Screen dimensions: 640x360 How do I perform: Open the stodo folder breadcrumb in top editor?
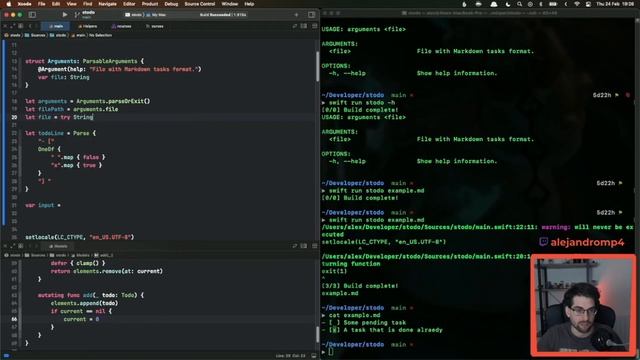[x=58, y=36]
